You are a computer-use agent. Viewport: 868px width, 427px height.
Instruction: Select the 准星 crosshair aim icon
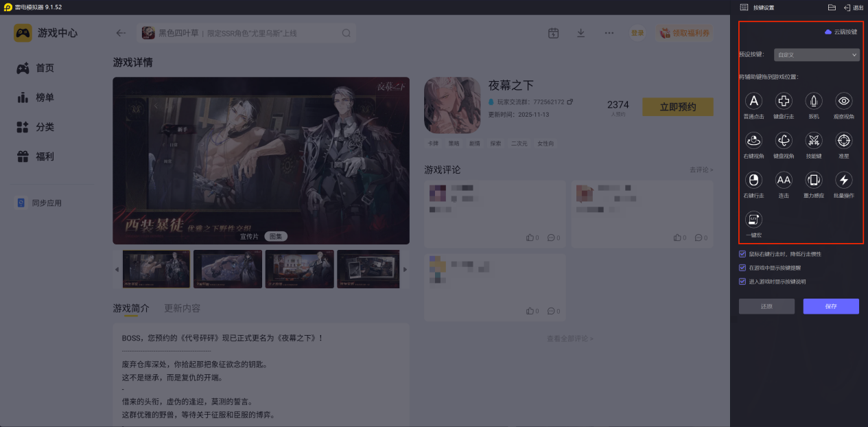tap(843, 141)
